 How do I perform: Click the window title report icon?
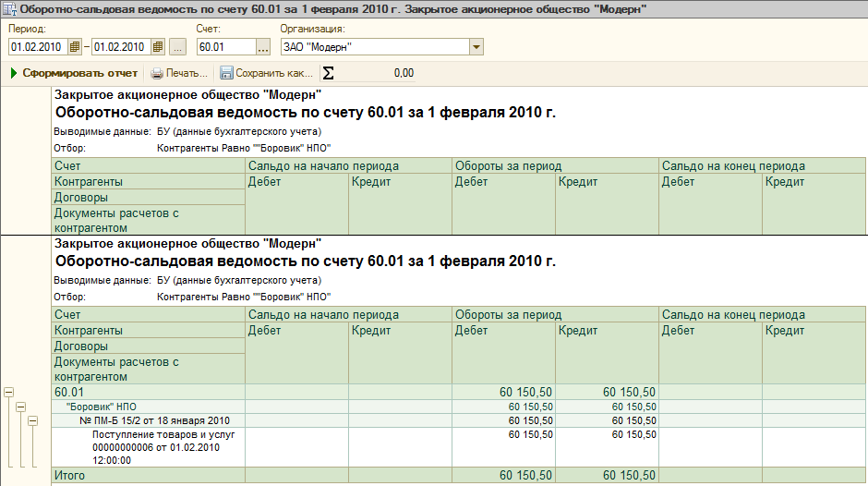coord(9,9)
